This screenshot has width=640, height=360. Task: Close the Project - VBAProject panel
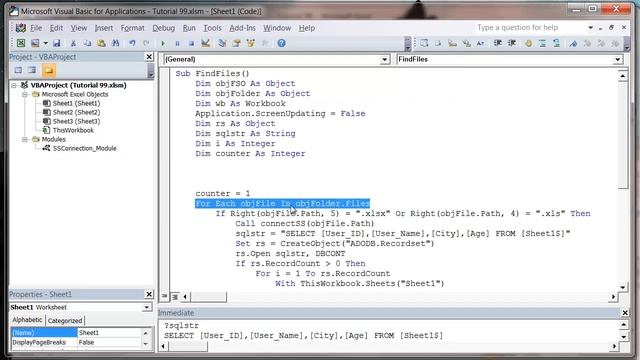pos(149,57)
